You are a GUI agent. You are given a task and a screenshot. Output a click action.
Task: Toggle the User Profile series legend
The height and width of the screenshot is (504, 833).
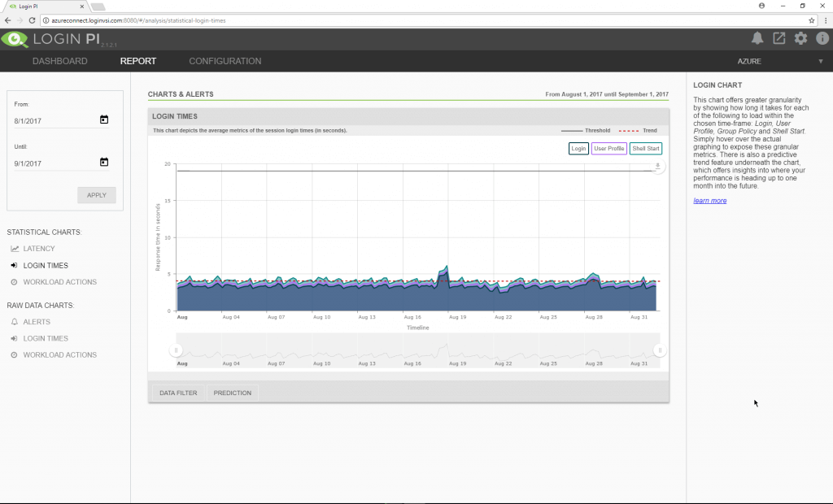tap(608, 149)
